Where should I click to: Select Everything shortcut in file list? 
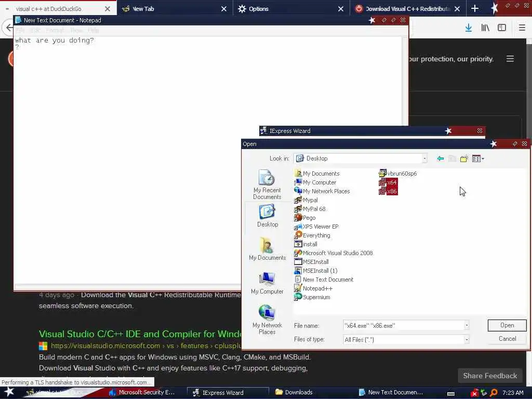(x=312, y=235)
